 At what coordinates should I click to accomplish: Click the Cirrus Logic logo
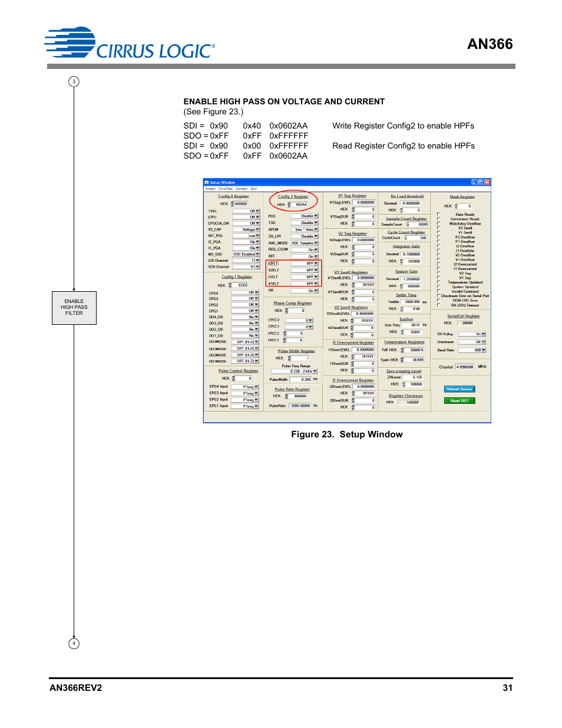tap(130, 42)
